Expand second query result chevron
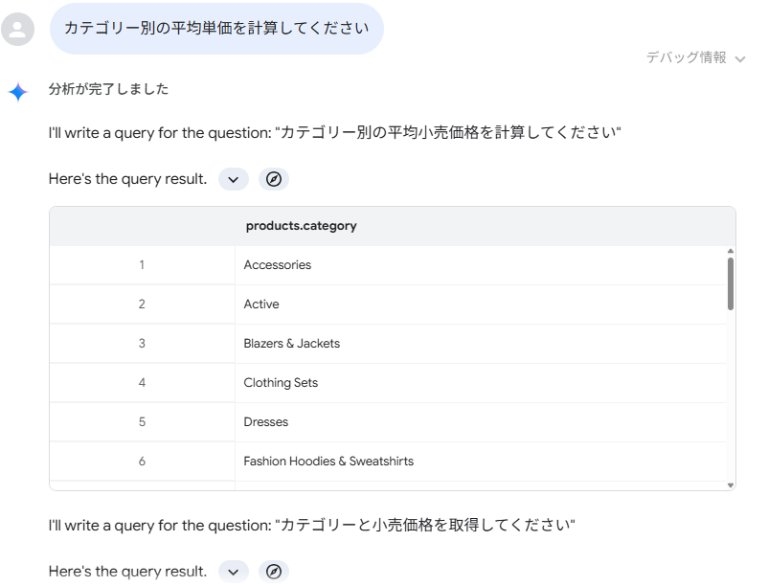Viewport: 768px width, 586px height. (x=233, y=572)
